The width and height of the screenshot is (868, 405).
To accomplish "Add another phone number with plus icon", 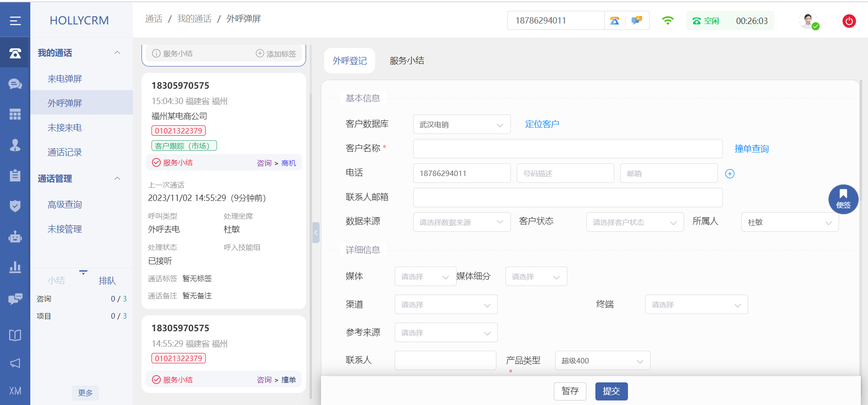I will pyautogui.click(x=730, y=174).
